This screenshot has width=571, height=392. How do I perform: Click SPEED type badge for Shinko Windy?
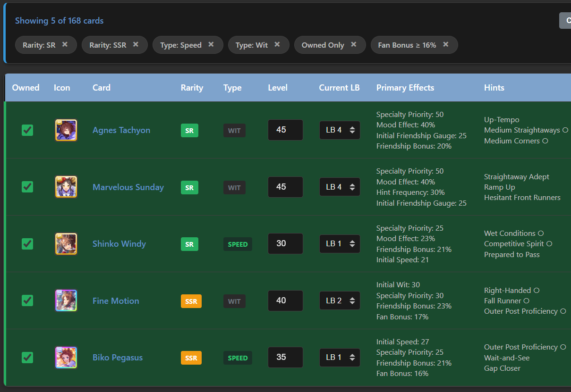point(238,244)
